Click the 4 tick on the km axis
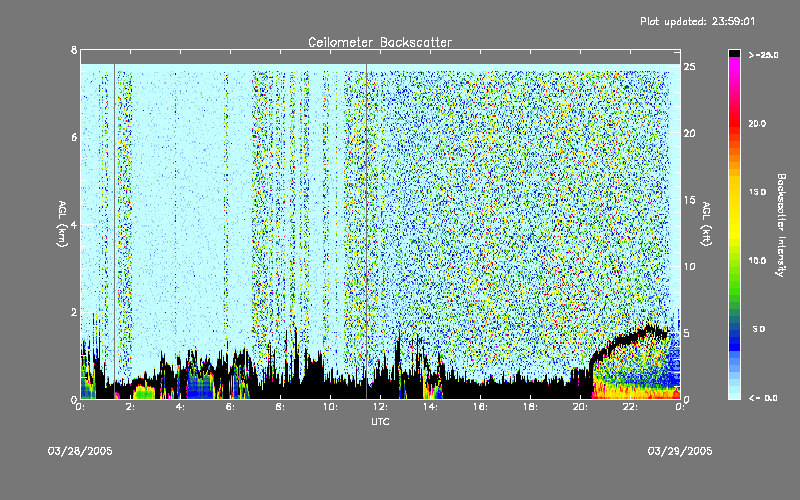This screenshot has height=500, width=800. [x=74, y=225]
